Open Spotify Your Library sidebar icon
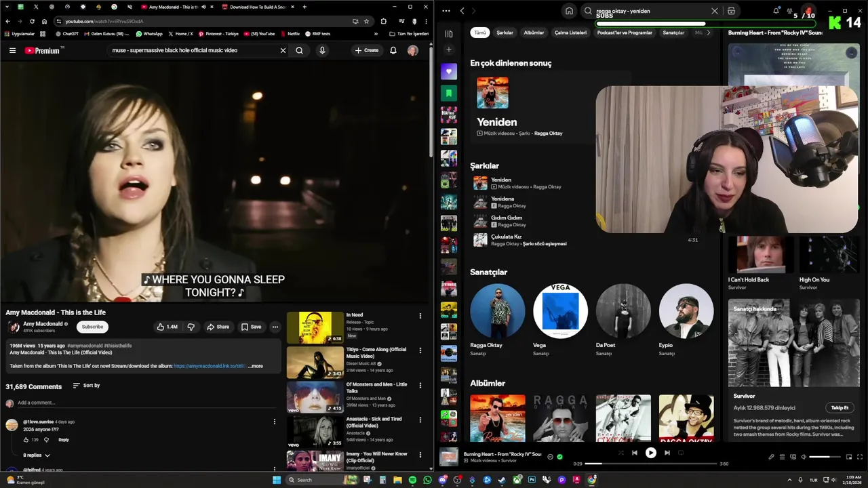Image resolution: width=868 pixels, height=488 pixels. tap(448, 33)
